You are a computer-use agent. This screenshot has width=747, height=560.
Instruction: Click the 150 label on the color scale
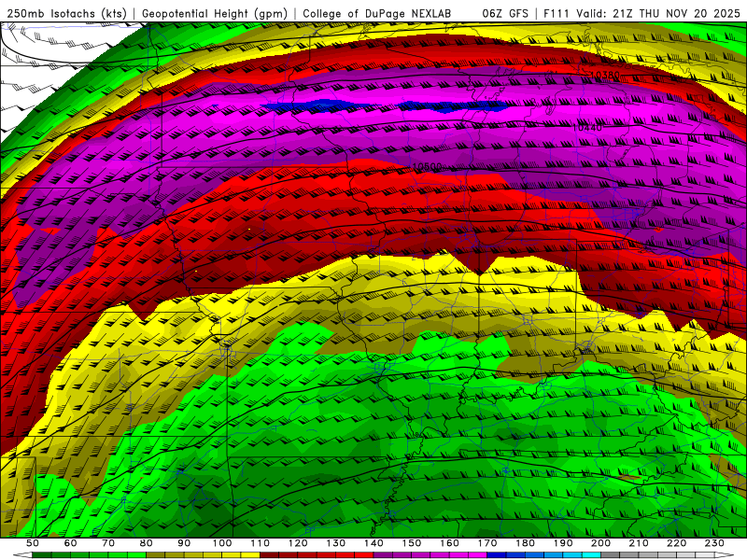412,543
